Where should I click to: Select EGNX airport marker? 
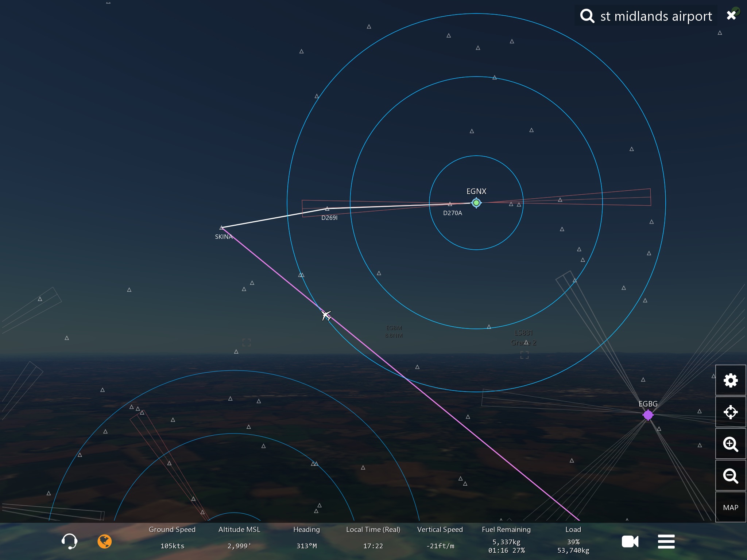click(476, 202)
